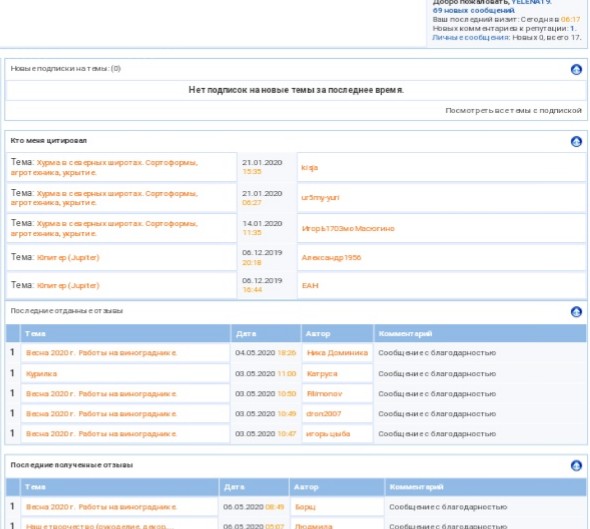Collapse the 'Последние отданные отзывы' section
The width and height of the screenshot is (590, 529).
(576, 312)
